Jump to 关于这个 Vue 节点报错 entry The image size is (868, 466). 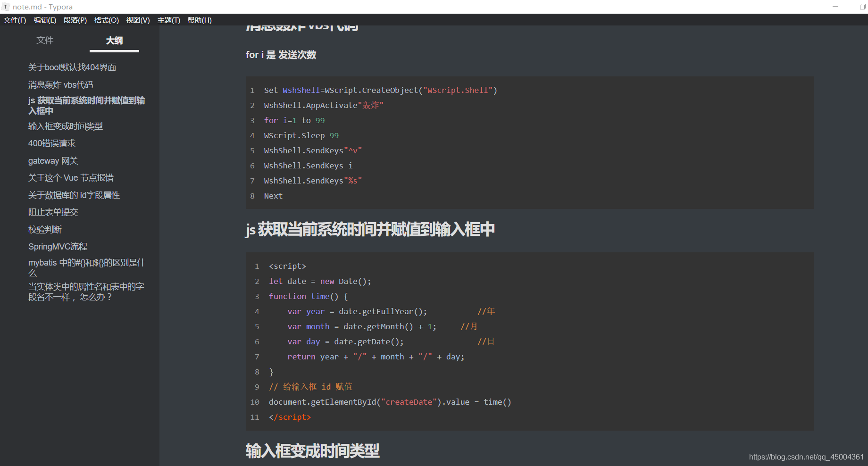pos(71,178)
